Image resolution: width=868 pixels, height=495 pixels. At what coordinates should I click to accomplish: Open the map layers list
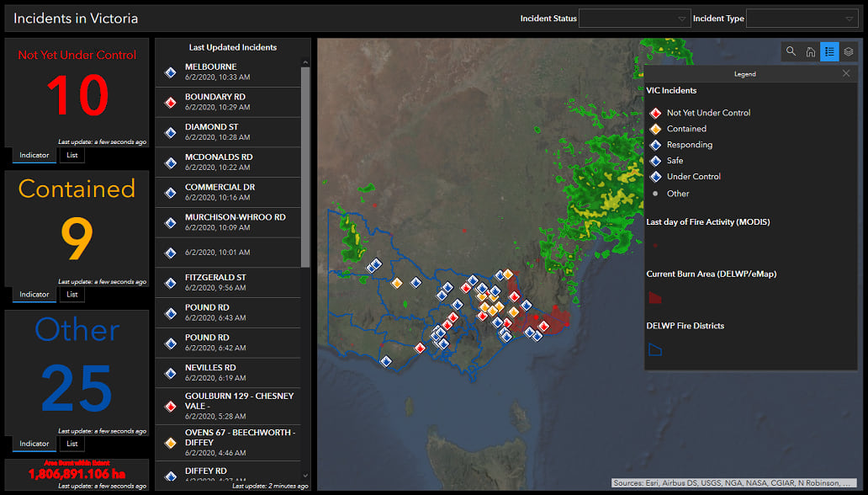848,51
